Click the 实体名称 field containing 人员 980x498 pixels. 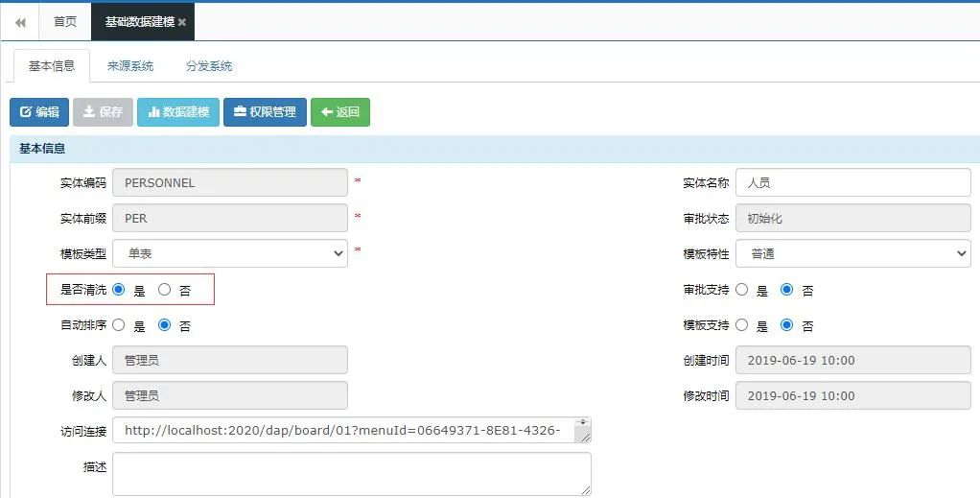853,182
